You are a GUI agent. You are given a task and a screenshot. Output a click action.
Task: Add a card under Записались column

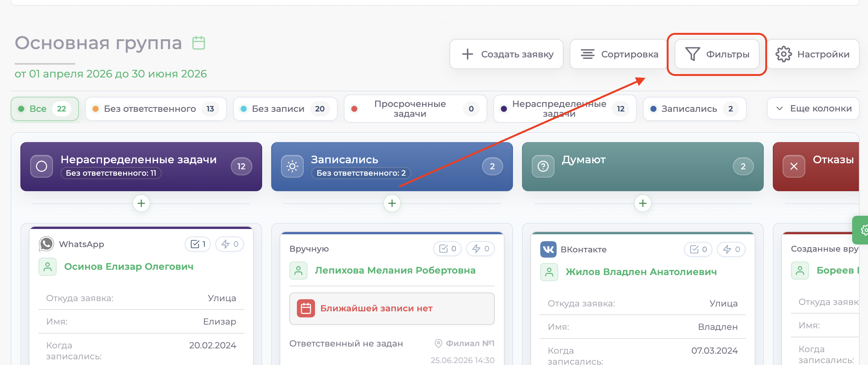(392, 203)
